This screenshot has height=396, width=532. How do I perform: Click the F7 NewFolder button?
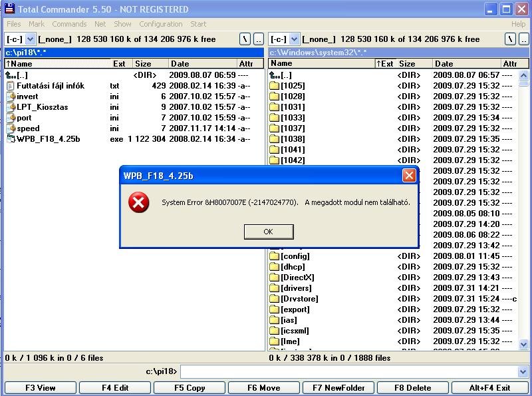click(338, 388)
